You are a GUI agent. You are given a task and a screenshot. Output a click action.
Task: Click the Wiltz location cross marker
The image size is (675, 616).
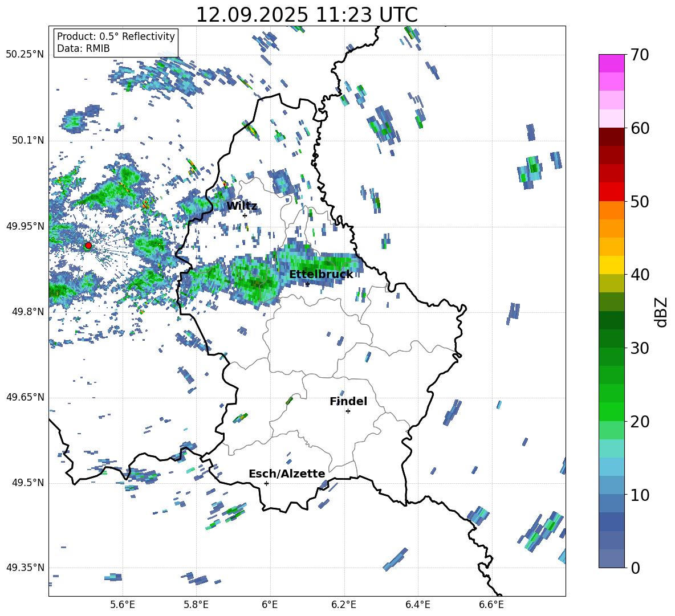[x=245, y=215]
